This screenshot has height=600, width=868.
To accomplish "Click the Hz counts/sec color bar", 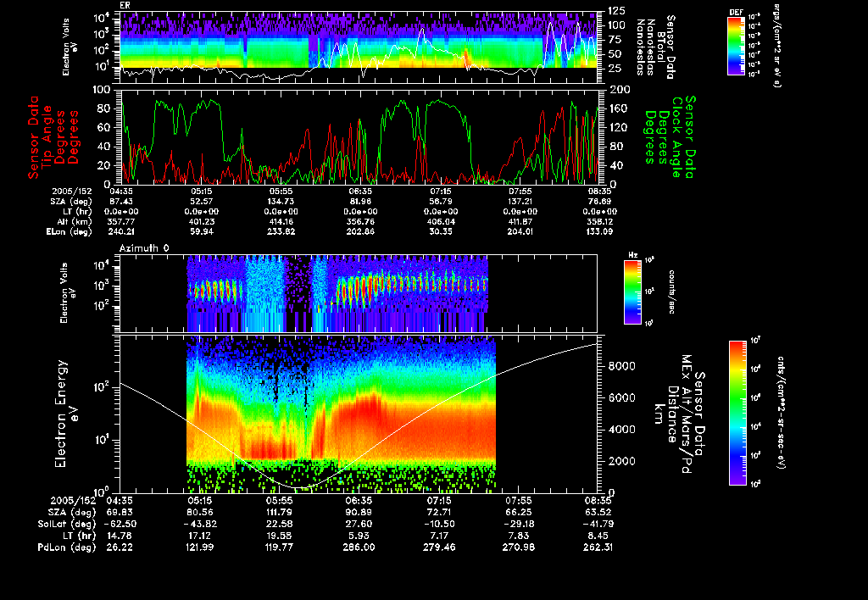I will [x=632, y=292].
